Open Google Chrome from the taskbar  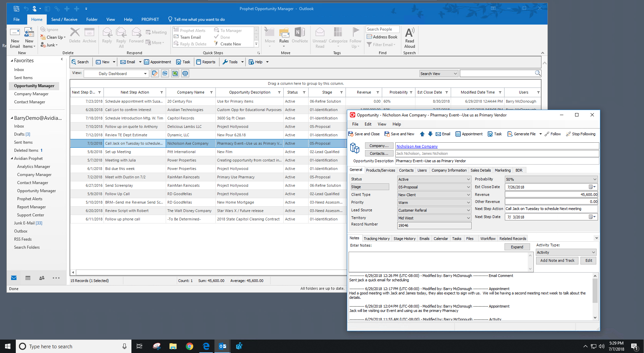[190, 346]
